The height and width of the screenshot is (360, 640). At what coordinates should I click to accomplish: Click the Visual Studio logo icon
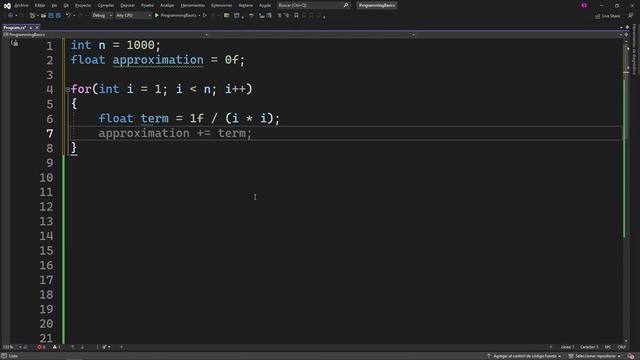[7, 6]
